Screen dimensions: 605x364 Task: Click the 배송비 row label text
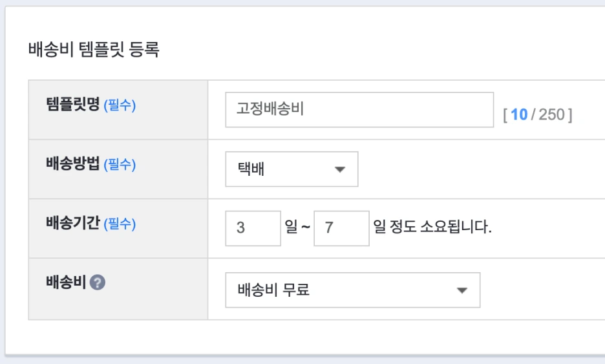click(x=65, y=283)
